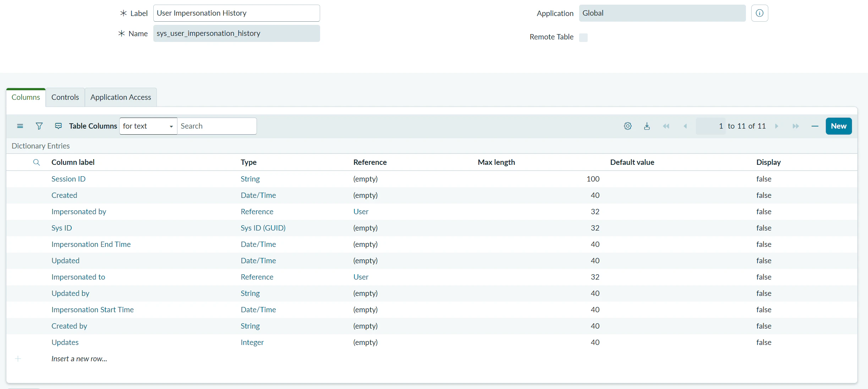The image size is (868, 389).
Task: Open the Session ID column record
Action: [68, 179]
